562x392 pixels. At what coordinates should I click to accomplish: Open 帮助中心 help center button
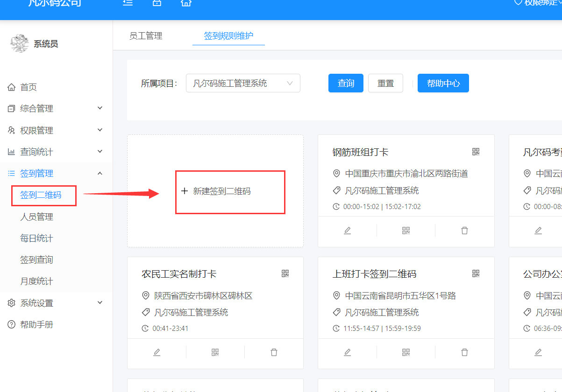(443, 84)
